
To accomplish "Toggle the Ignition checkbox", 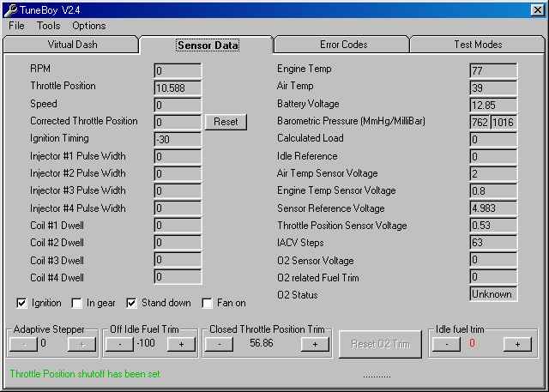I will (x=21, y=303).
